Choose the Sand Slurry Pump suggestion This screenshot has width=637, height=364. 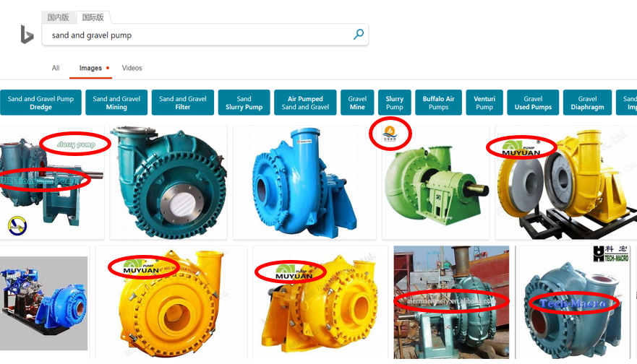coord(244,103)
